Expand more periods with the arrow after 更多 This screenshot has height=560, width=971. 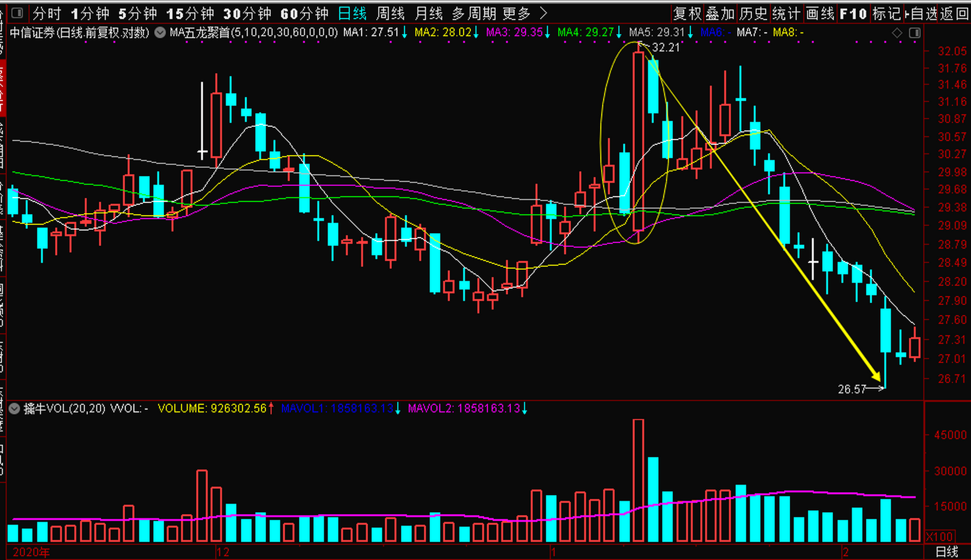coord(543,14)
